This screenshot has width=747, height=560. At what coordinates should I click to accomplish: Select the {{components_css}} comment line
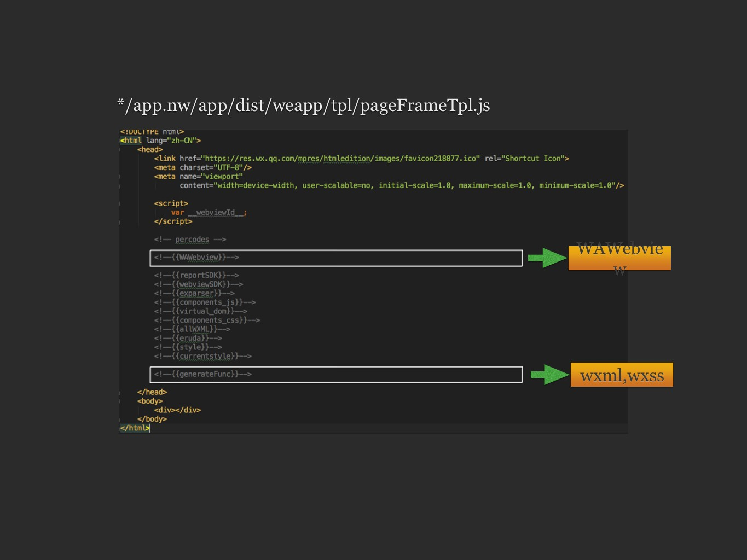(207, 320)
